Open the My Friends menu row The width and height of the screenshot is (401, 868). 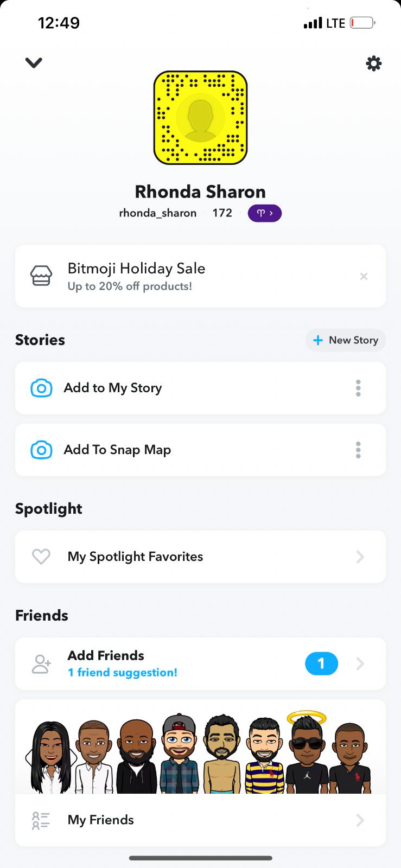200,820
